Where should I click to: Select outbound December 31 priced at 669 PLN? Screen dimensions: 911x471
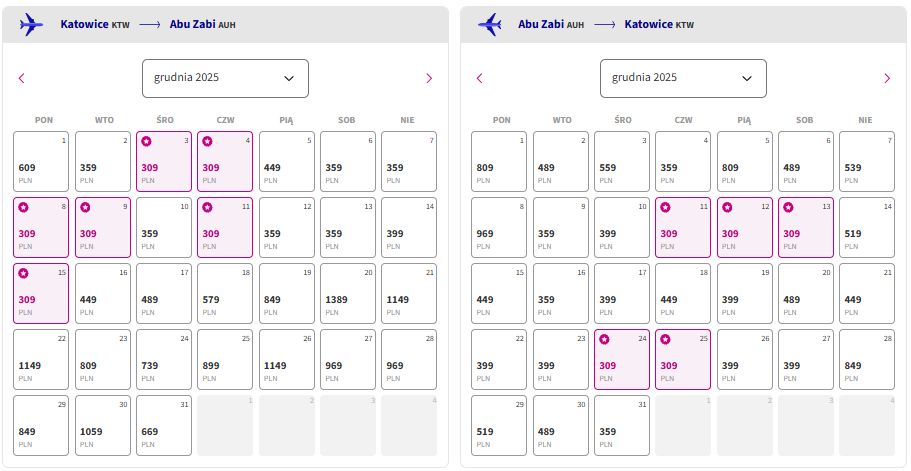click(164, 426)
